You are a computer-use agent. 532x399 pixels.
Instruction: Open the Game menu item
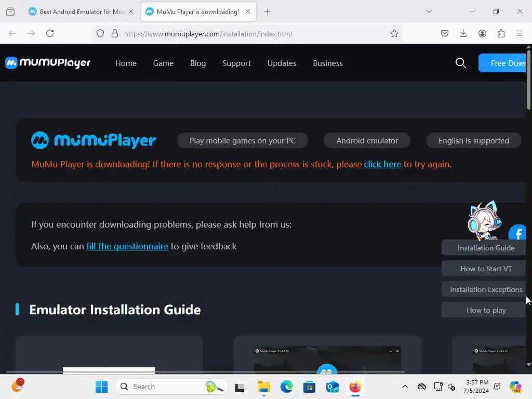pyautogui.click(x=163, y=63)
